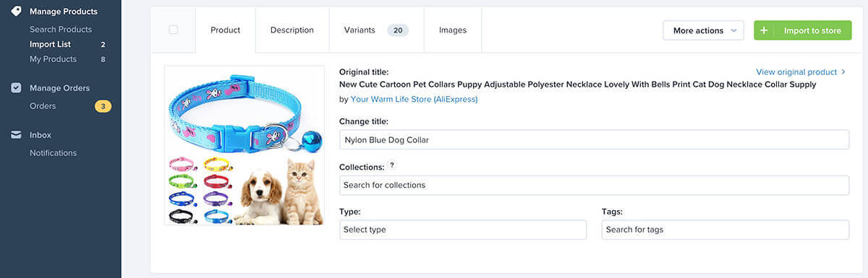Click Manage Orders heading

coord(59,88)
